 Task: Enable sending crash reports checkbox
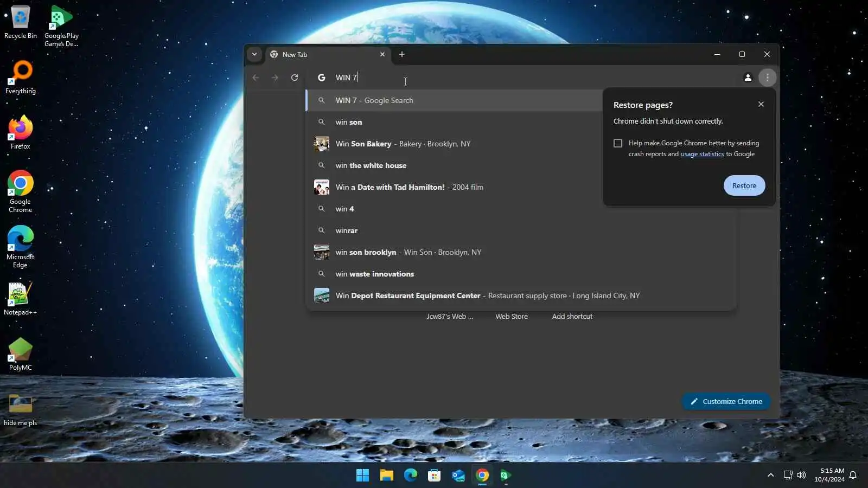[x=618, y=143]
